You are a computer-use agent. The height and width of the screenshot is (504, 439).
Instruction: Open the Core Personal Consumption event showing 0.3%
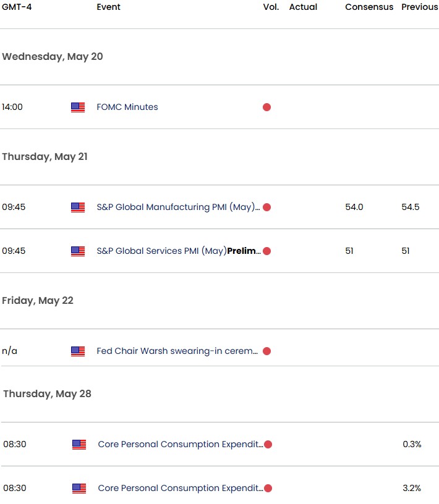180,444
